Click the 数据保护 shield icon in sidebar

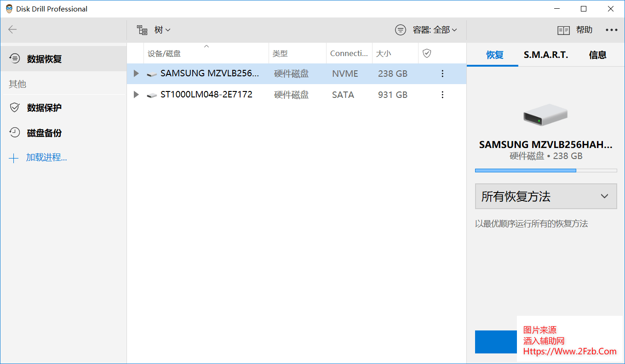[15, 108]
